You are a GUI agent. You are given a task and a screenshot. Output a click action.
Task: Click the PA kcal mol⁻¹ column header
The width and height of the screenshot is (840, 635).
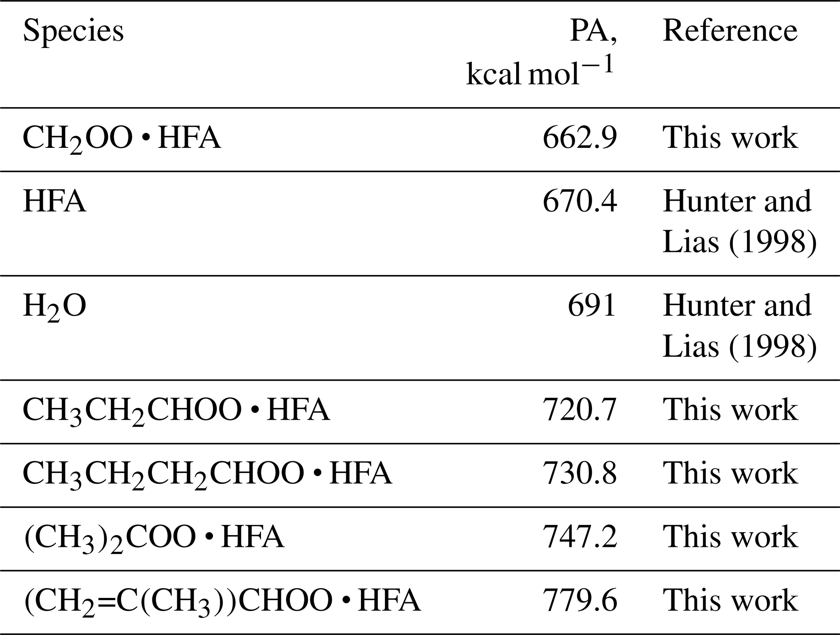(541, 53)
